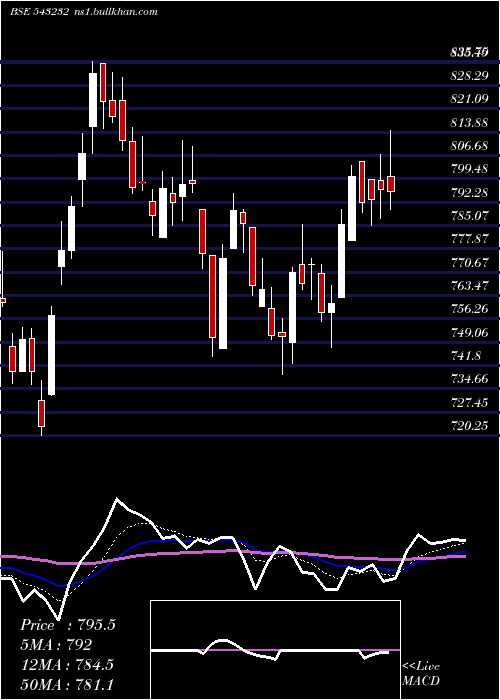
Task: Click the 763.47 price level label
Action: (x=469, y=286)
